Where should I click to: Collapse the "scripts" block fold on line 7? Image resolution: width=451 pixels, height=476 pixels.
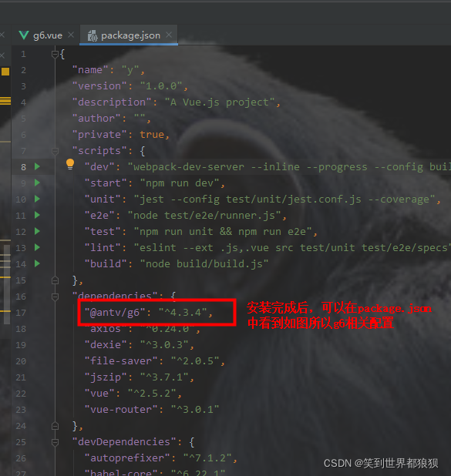55,150
